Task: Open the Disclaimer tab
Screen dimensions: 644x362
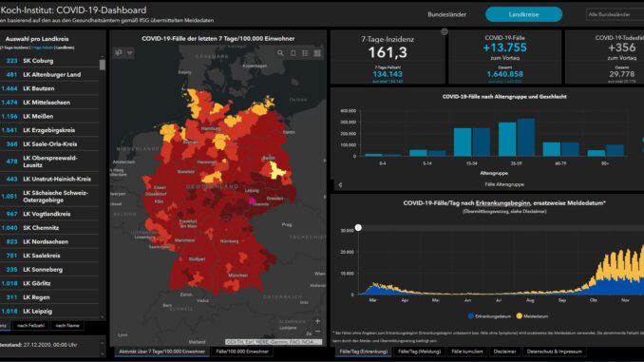Action: coord(504,352)
